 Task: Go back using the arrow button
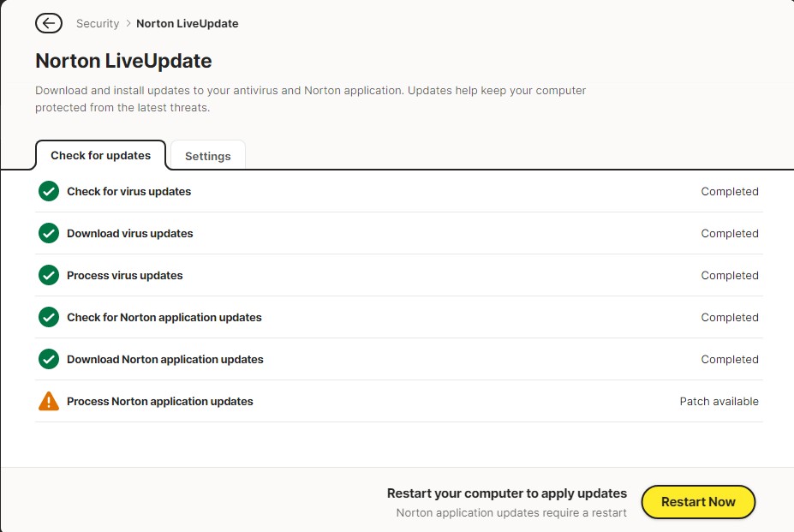click(49, 23)
